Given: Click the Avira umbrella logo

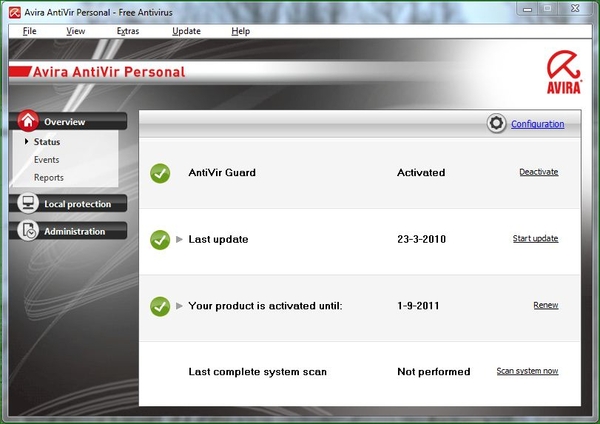Looking at the screenshot, I should coord(564,72).
